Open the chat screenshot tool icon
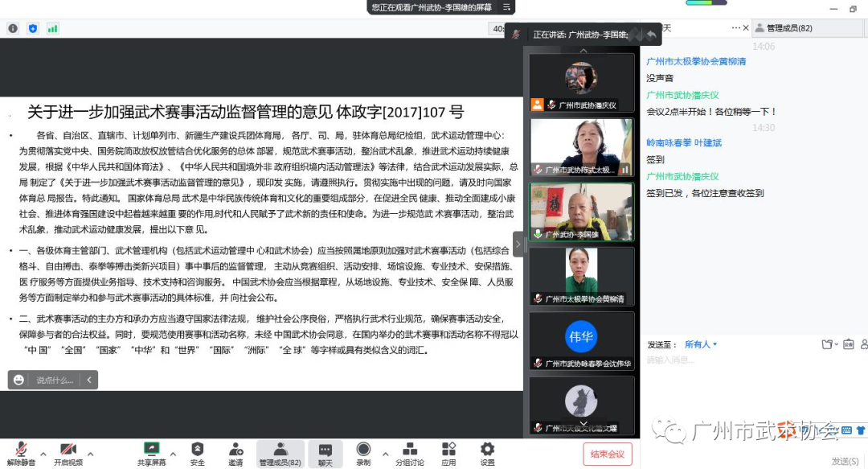868x469 pixels. click(848, 344)
